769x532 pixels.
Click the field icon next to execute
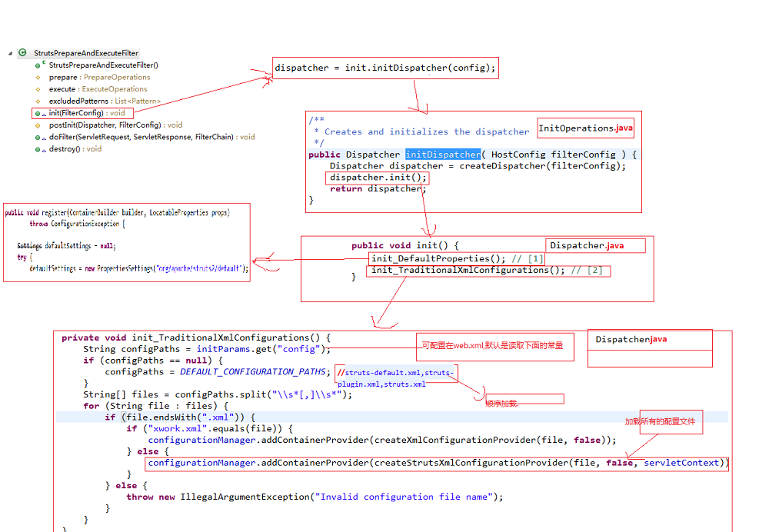click(38, 89)
